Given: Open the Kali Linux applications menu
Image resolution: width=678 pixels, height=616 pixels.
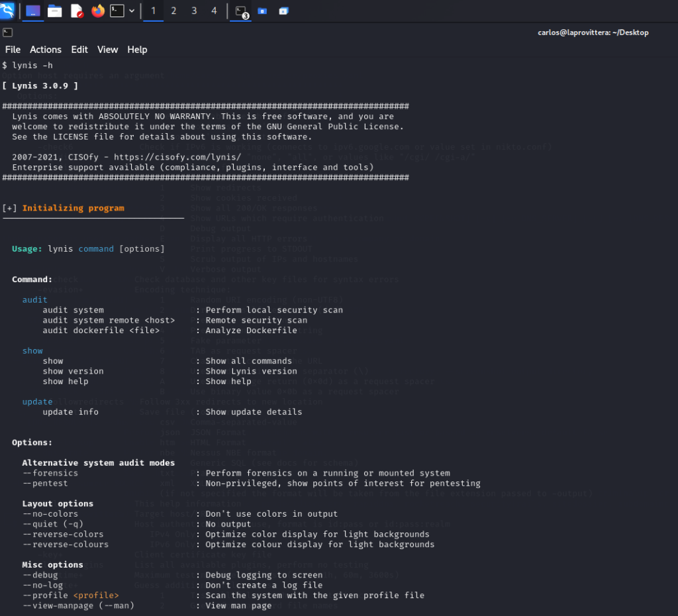Looking at the screenshot, I should point(7,11).
